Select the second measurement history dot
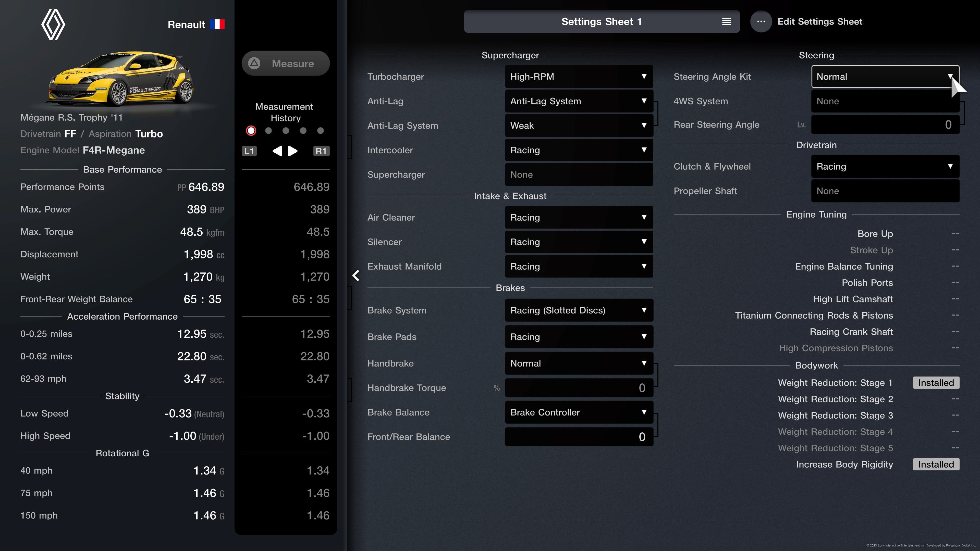The width and height of the screenshot is (980, 551). click(268, 131)
